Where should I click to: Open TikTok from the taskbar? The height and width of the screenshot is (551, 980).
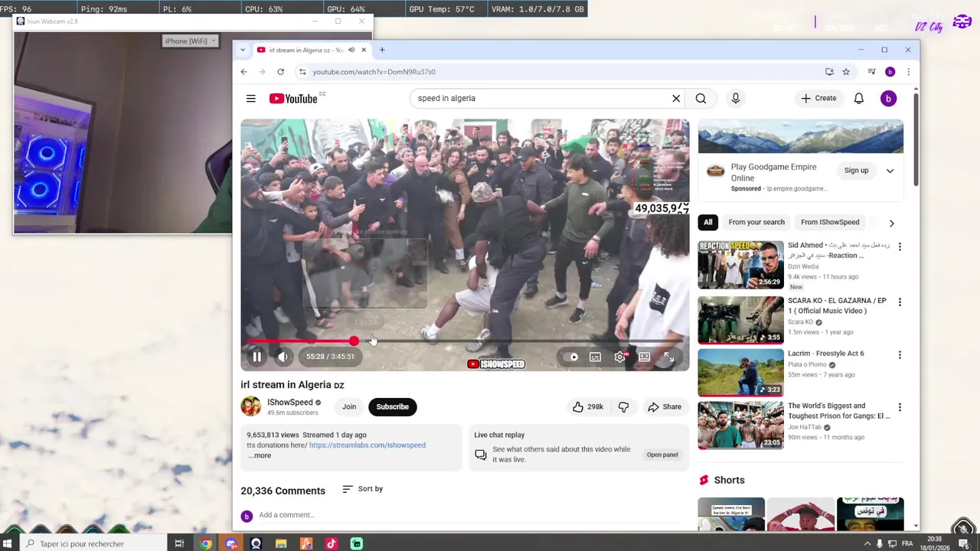pyautogui.click(x=331, y=543)
